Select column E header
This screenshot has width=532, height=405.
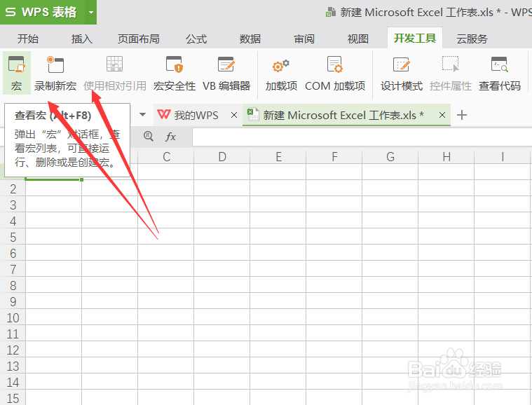278,157
